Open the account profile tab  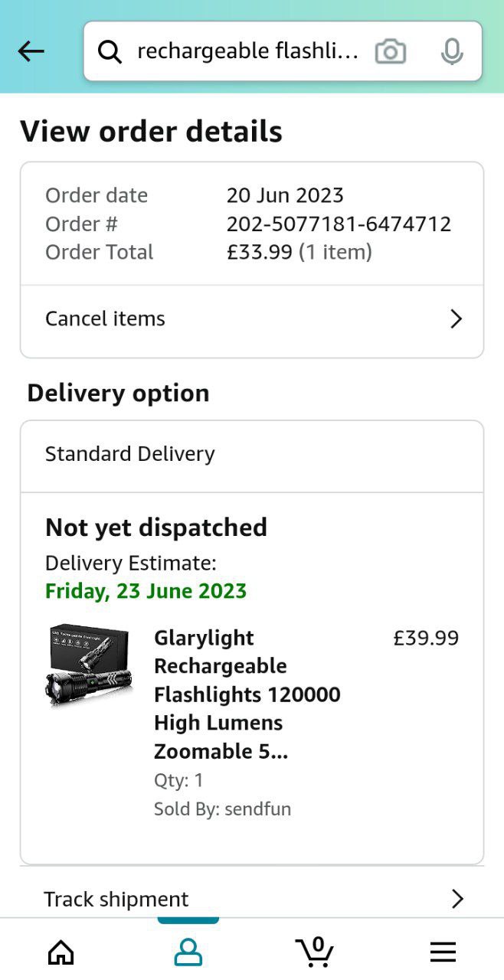pos(188,952)
